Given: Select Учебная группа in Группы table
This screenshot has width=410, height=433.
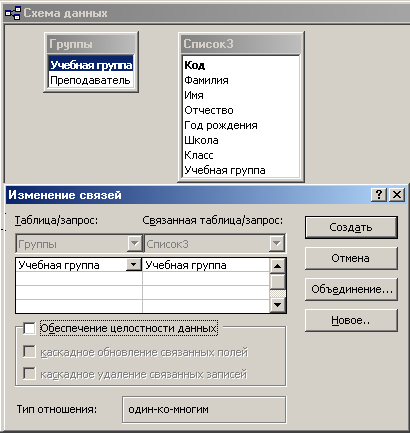Looking at the screenshot, I should pyautogui.click(x=91, y=65).
